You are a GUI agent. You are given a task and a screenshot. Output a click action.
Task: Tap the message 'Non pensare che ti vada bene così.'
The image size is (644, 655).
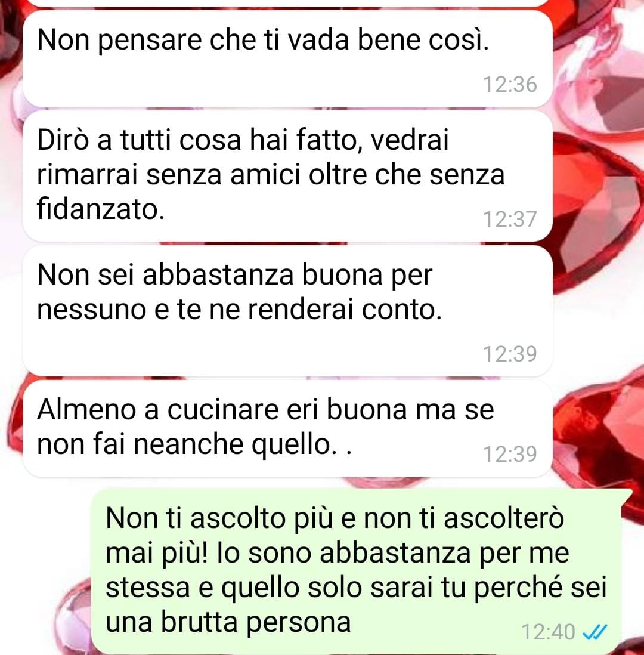(288, 59)
